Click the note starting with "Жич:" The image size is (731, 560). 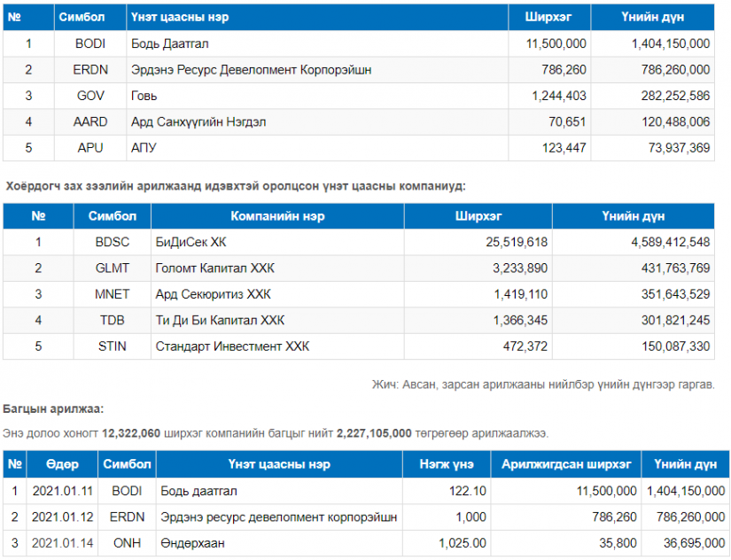[543, 385]
